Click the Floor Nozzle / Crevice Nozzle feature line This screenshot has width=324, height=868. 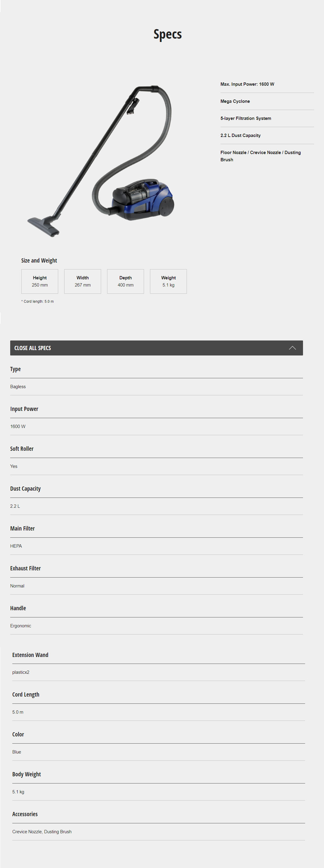point(260,153)
